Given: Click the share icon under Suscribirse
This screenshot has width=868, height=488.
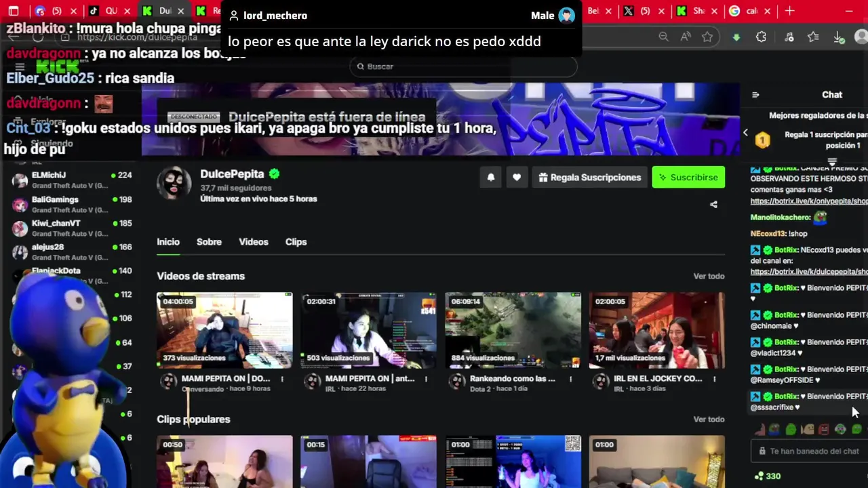Looking at the screenshot, I should 713,204.
